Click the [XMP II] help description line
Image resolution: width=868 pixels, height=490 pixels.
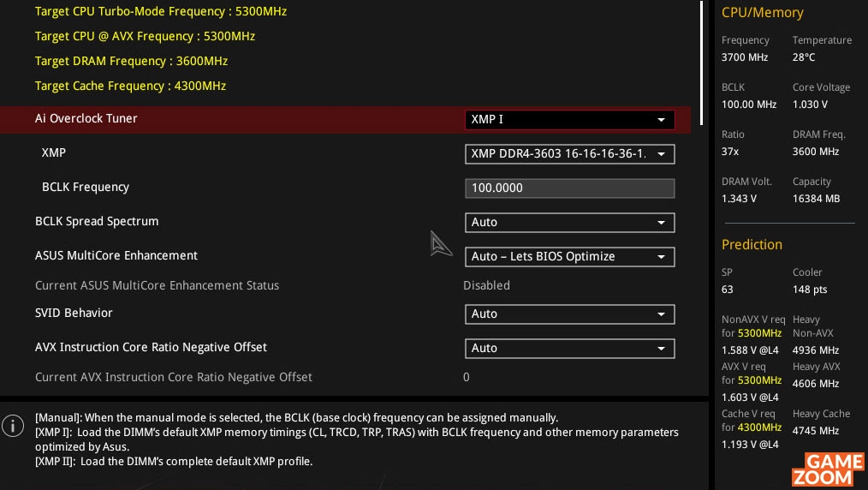point(174,461)
